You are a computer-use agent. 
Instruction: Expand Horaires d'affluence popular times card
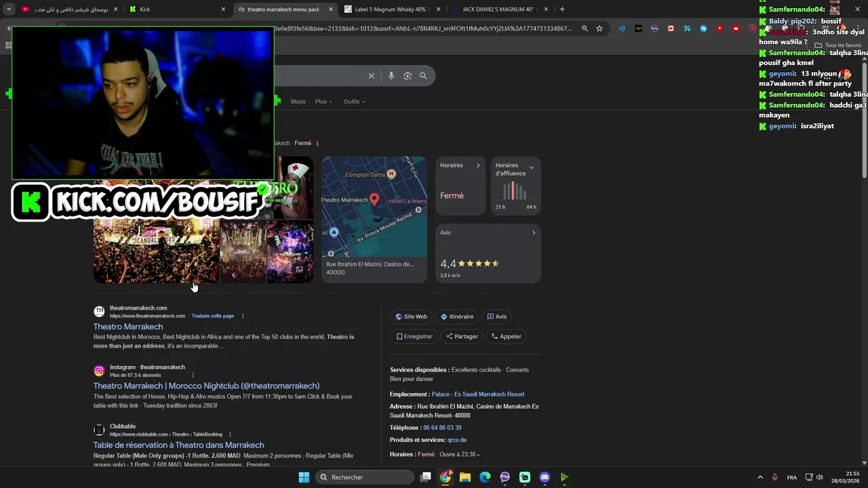click(515, 186)
